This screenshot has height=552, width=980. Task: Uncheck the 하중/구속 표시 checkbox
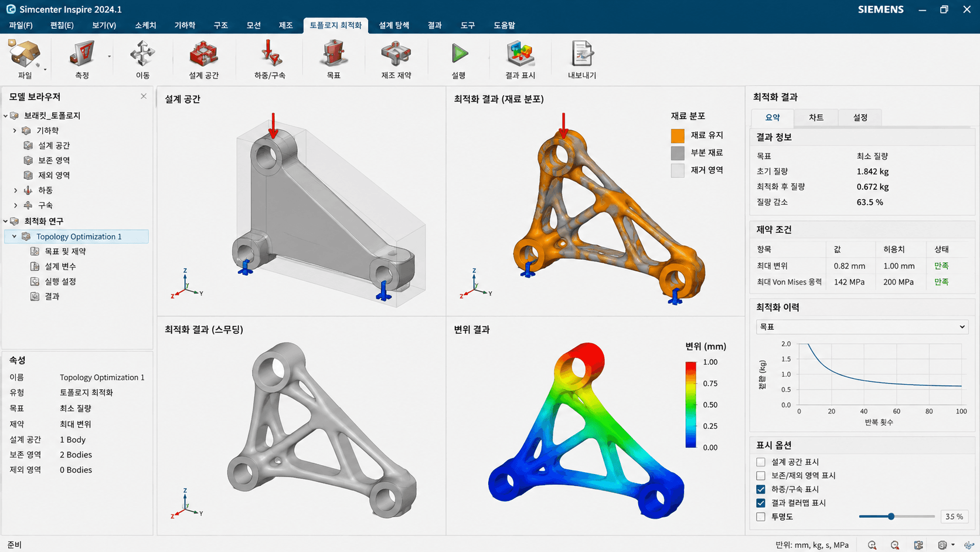click(761, 489)
